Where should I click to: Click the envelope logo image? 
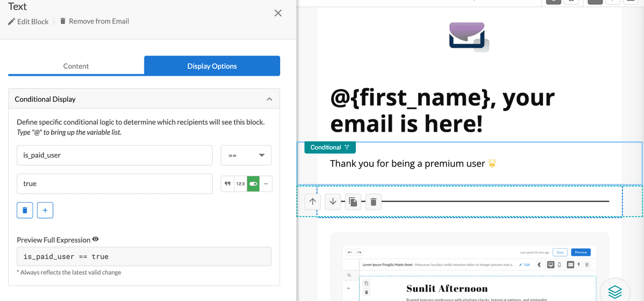coord(469,37)
